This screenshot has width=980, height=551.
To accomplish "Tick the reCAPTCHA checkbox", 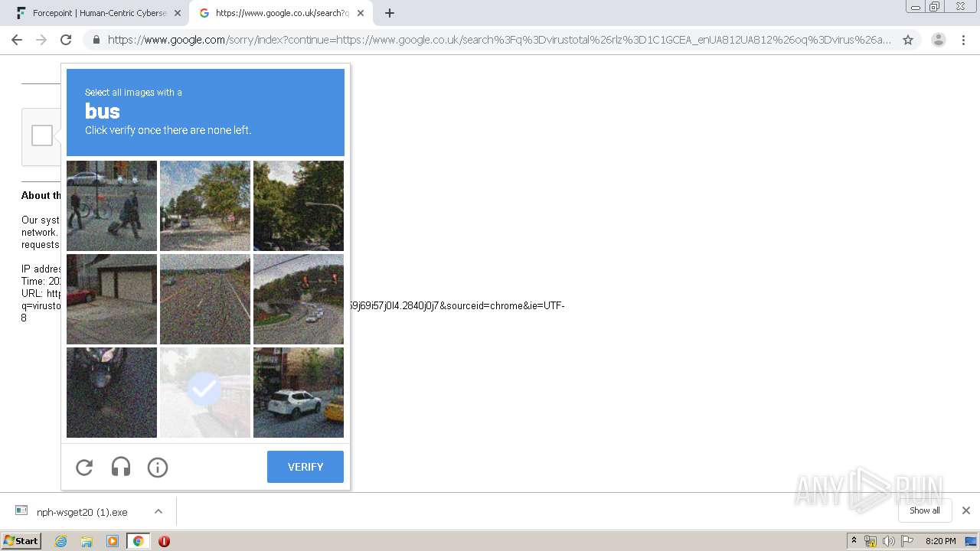I will pyautogui.click(x=42, y=135).
